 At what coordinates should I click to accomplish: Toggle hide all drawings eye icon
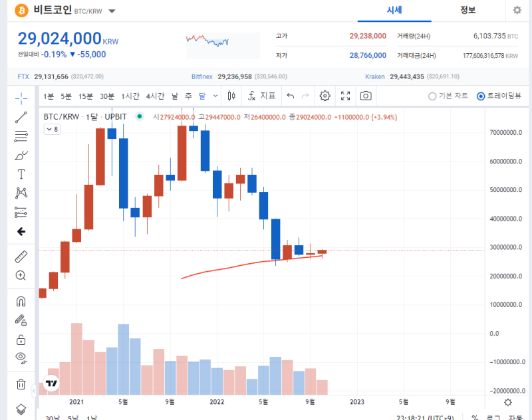(x=21, y=358)
